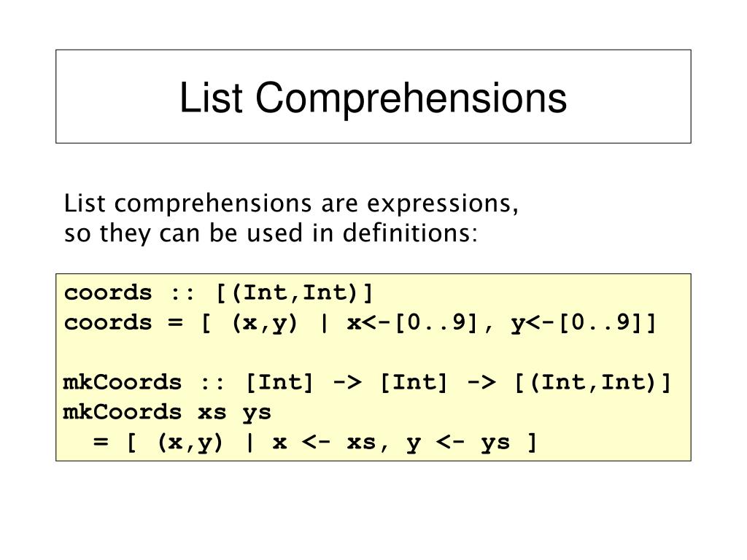Click the "x <- xs," generator
This screenshot has width=747, height=560.
coord(330,443)
